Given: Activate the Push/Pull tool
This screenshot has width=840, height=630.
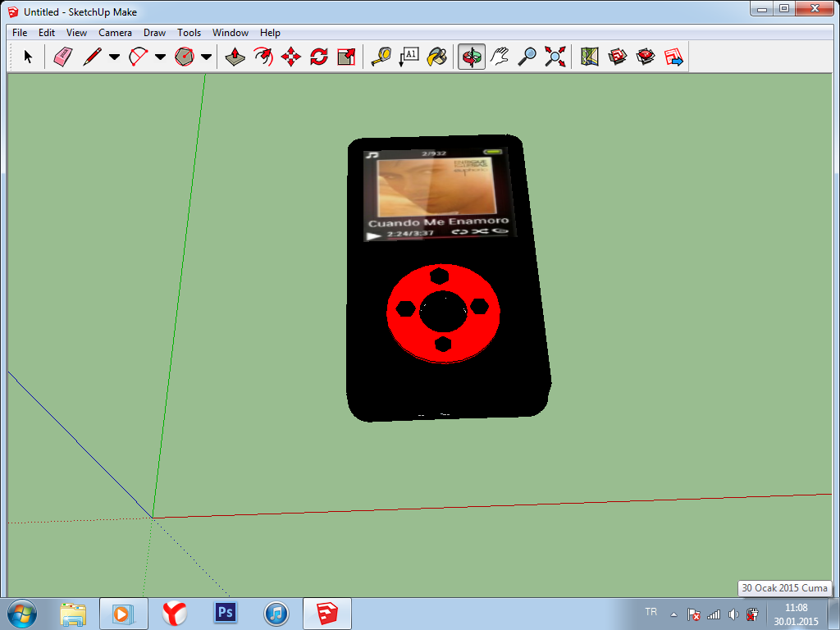Looking at the screenshot, I should coord(235,57).
